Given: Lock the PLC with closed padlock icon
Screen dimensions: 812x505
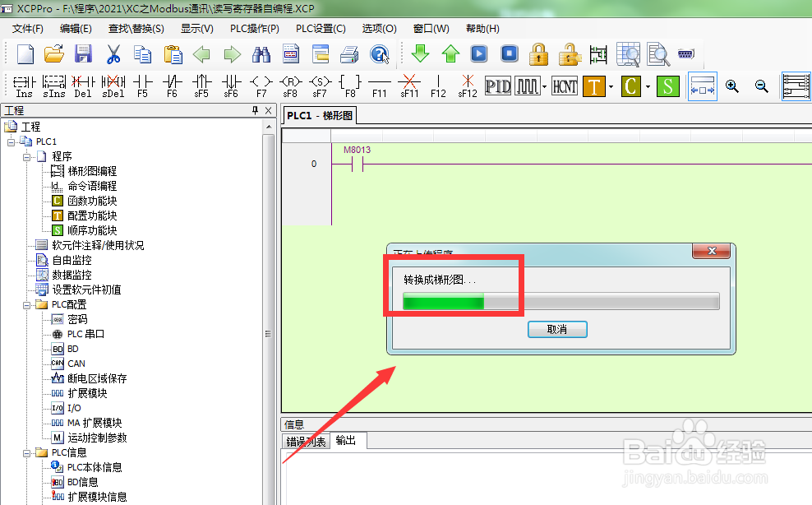Looking at the screenshot, I should click(x=538, y=54).
